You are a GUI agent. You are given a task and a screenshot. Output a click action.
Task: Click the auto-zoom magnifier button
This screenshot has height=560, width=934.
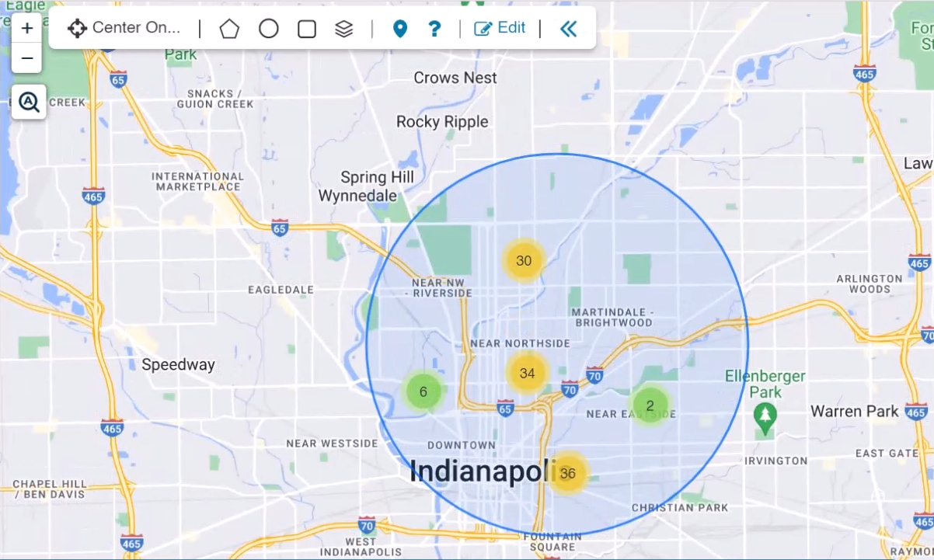pos(30,102)
